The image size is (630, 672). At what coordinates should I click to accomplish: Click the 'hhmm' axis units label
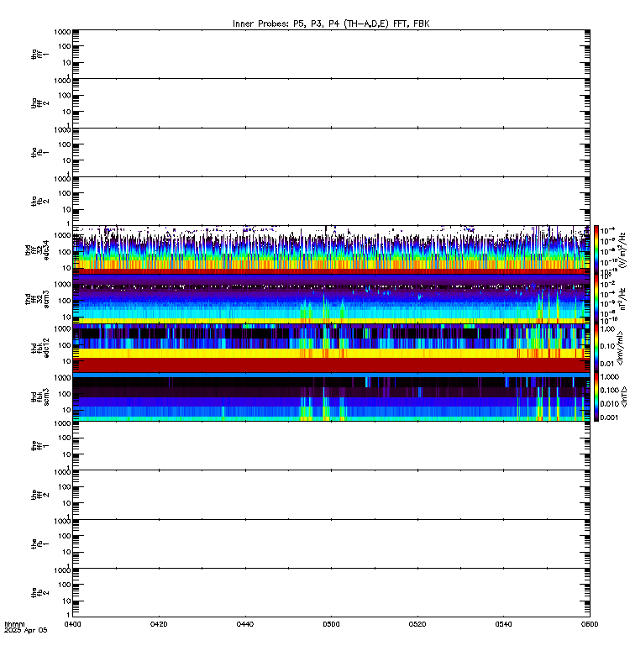click(14, 624)
